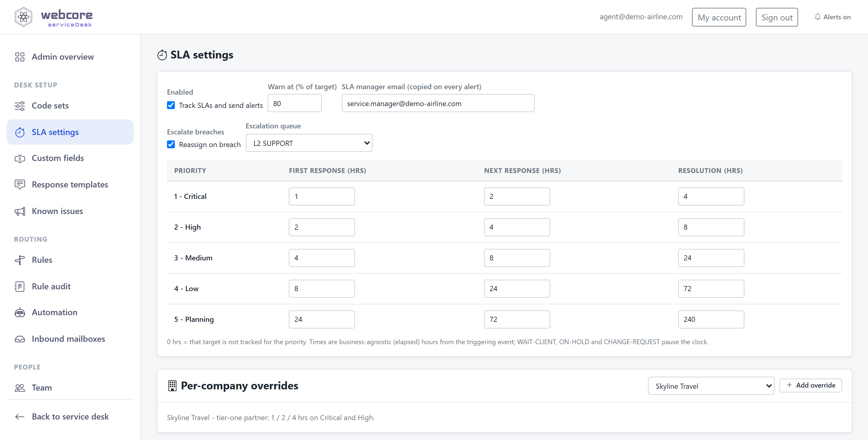
Task: Click the Sign out button
Action: coord(777,17)
